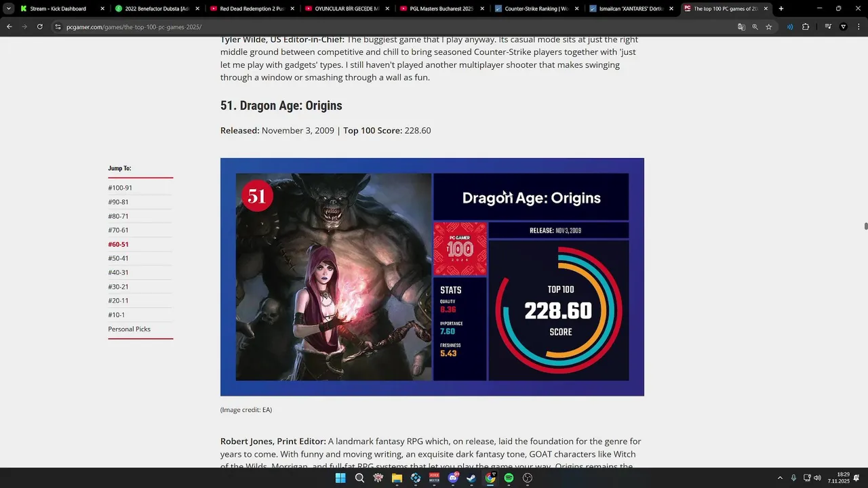Open the Windows Start menu
This screenshot has height=488, width=868.
(340, 478)
